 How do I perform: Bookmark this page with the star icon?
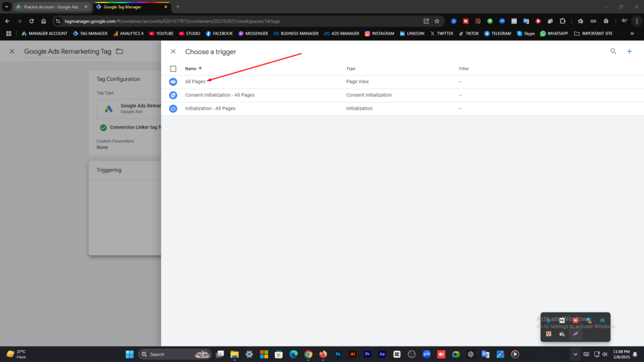[x=437, y=21]
